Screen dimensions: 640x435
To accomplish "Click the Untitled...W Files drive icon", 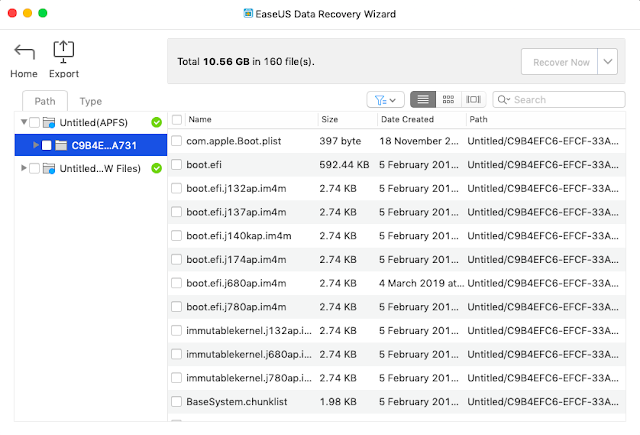I will 49,168.
